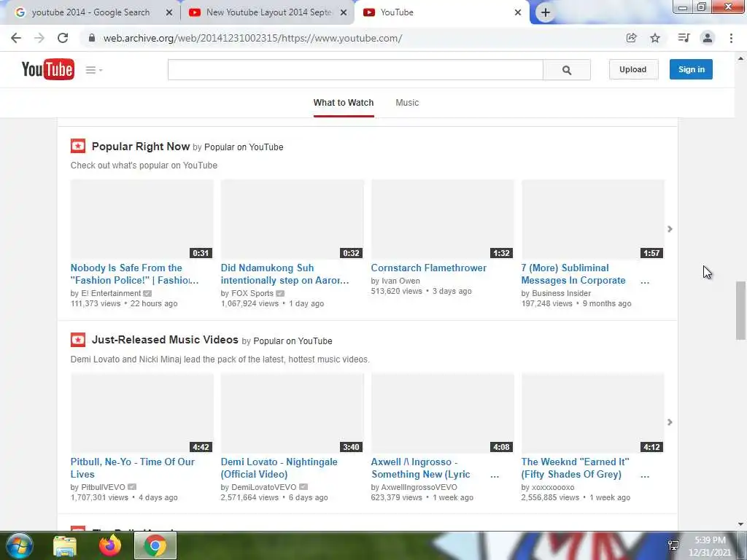Click the Business Insider channel name
The height and width of the screenshot is (560, 747).
(x=561, y=293)
